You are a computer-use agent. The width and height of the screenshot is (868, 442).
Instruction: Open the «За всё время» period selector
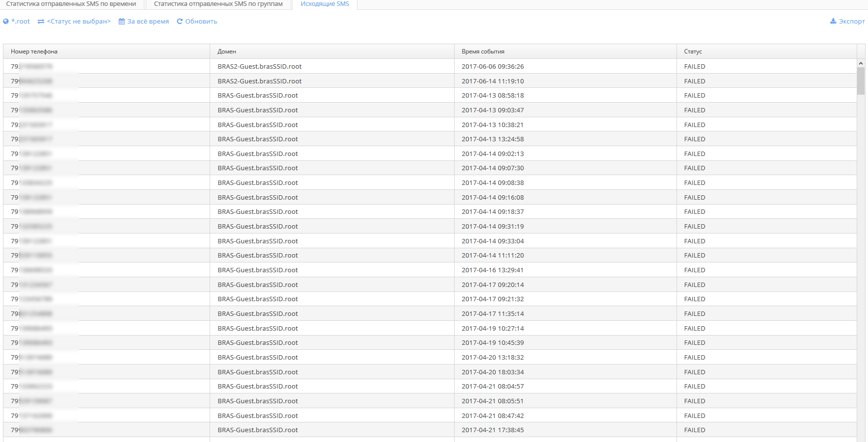tap(148, 22)
